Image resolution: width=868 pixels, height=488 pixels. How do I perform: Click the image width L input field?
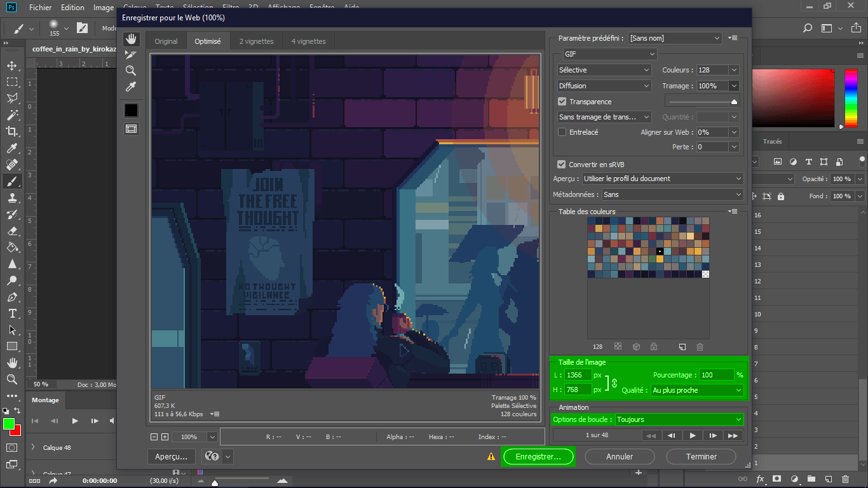pos(578,375)
